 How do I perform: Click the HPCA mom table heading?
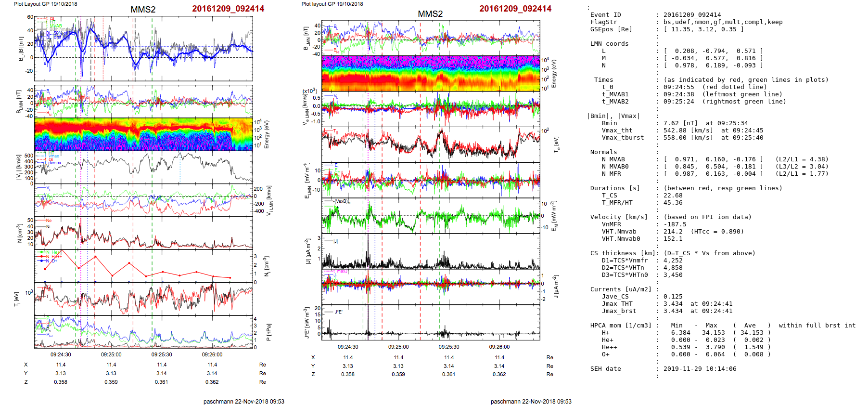coord(621,326)
